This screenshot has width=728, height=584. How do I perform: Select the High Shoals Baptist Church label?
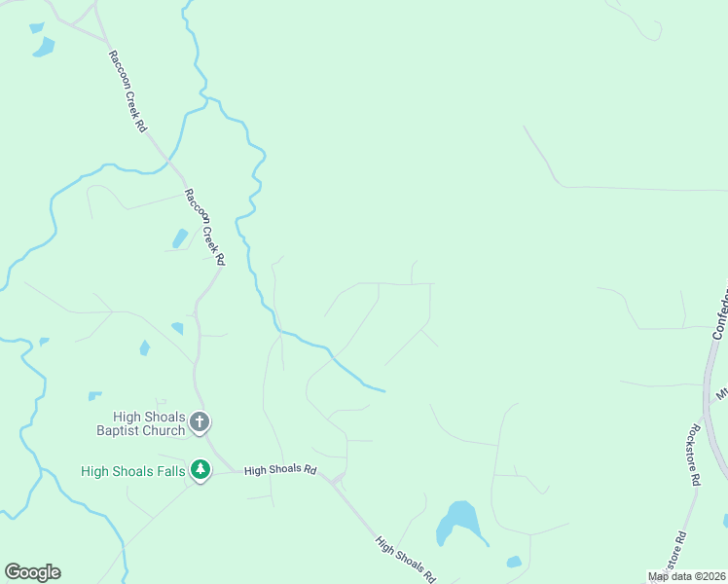[141, 423]
